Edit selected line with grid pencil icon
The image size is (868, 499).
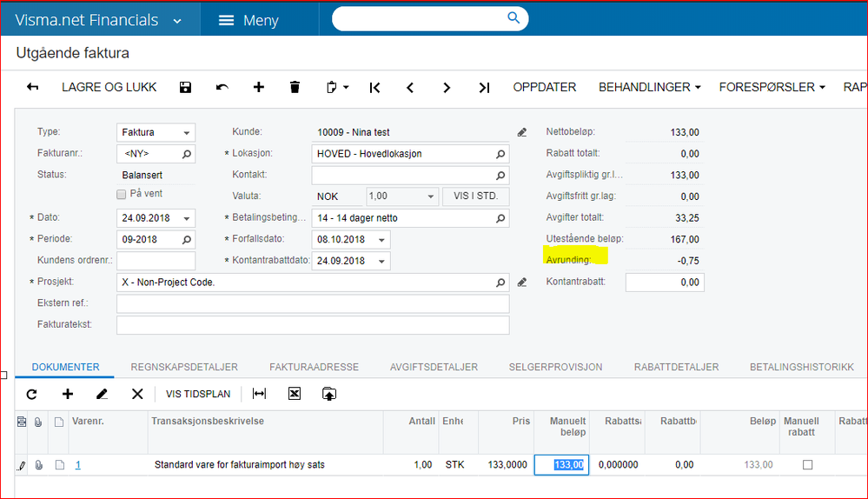(x=102, y=394)
